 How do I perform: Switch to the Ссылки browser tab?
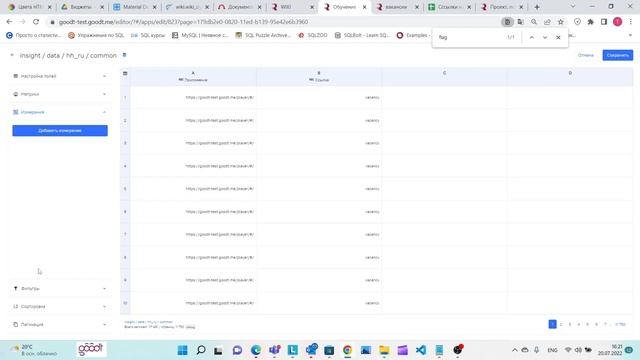(449, 7)
